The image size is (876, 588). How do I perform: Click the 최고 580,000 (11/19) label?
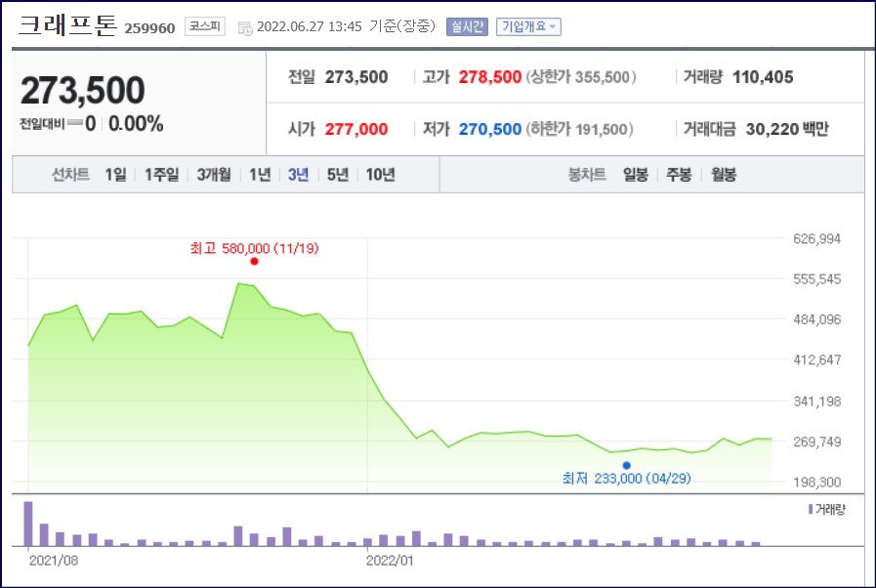254,248
